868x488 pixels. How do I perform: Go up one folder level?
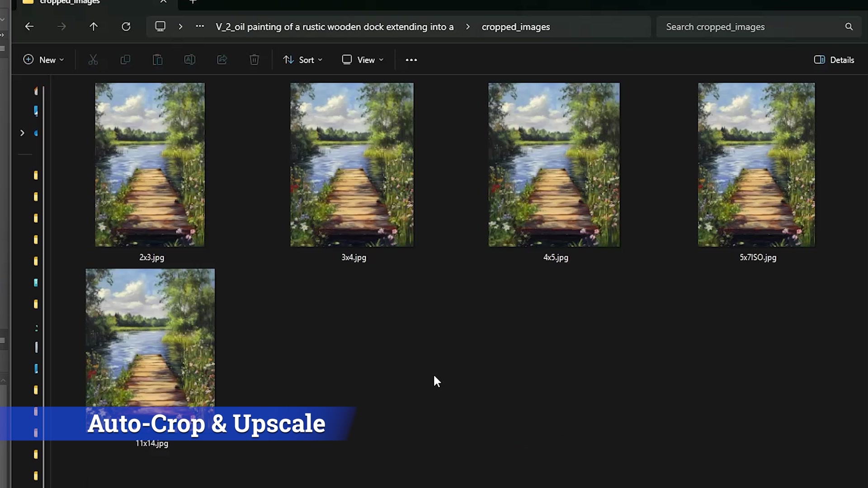(94, 27)
